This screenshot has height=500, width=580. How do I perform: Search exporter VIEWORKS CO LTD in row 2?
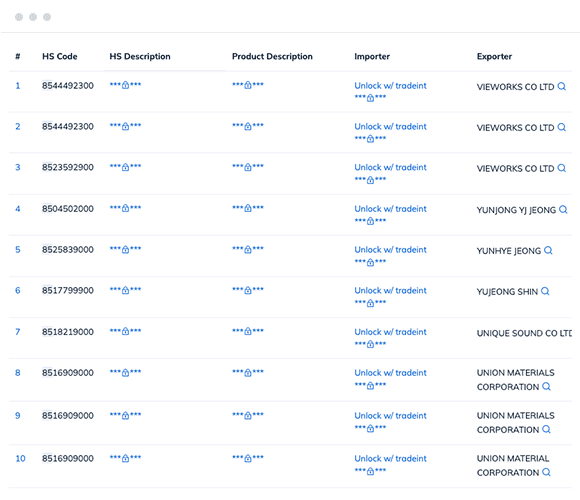562,127
